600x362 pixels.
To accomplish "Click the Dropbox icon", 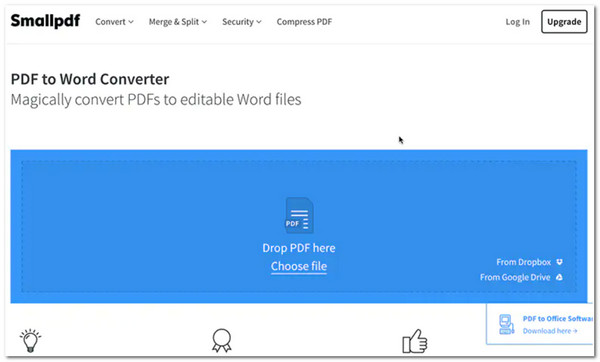I will coord(559,262).
